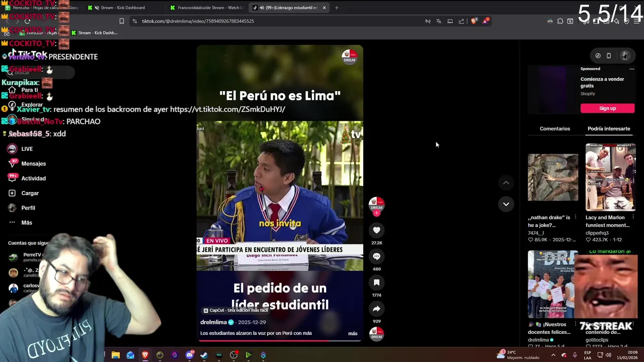
Task: Go to the next video arrow
Action: point(506,204)
